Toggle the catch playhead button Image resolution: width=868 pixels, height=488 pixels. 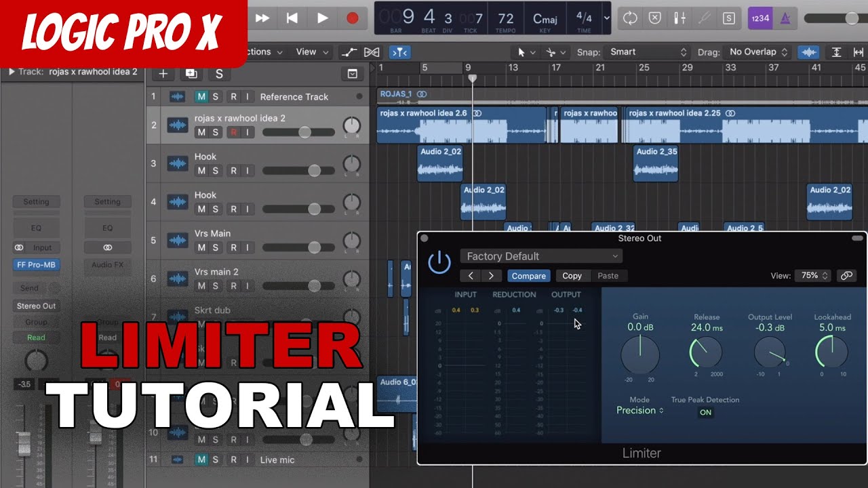[399, 52]
